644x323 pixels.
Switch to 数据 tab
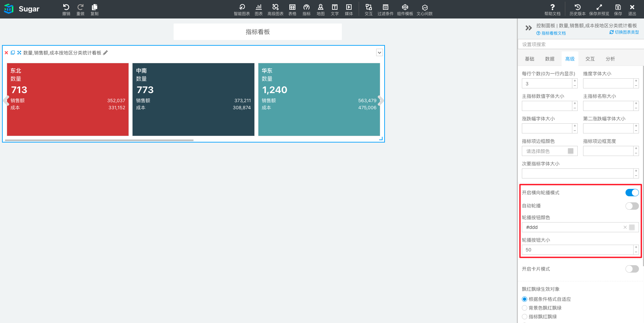click(x=550, y=59)
